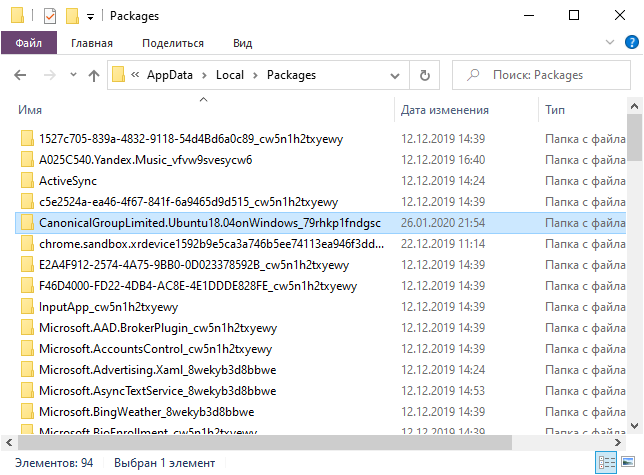
Task: Go back with the left arrow
Action: (x=20, y=75)
